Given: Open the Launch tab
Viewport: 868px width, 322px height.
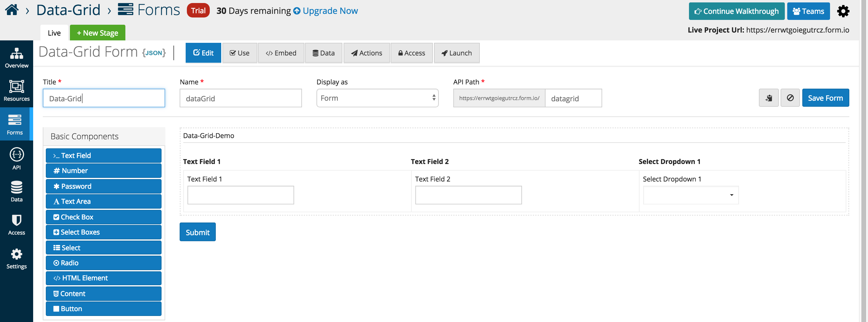Looking at the screenshot, I should tap(456, 53).
